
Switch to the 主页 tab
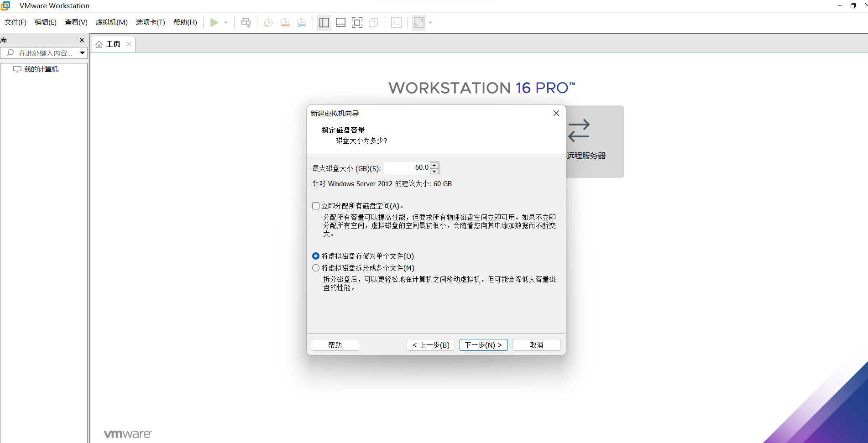(x=113, y=44)
